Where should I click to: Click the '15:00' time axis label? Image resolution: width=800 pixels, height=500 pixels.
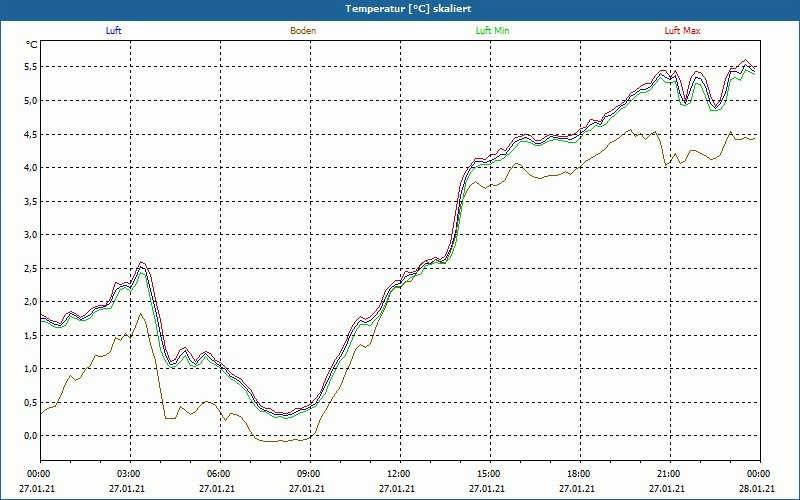490,474
